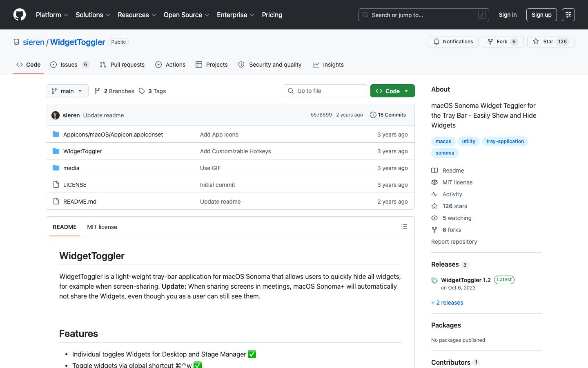Viewport: 588px width, 368px height.
Task: Click the Notifications bell button
Action: [x=453, y=42]
